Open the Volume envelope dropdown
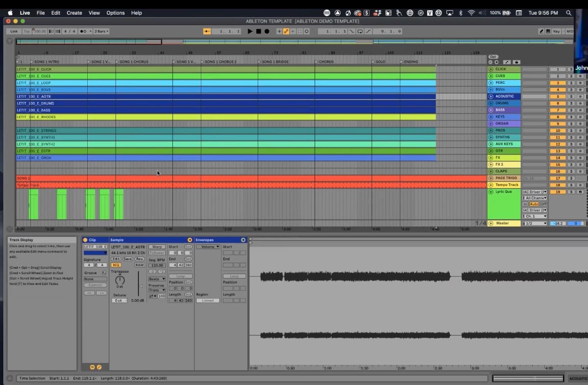The height and width of the screenshot is (385, 588). (208, 247)
